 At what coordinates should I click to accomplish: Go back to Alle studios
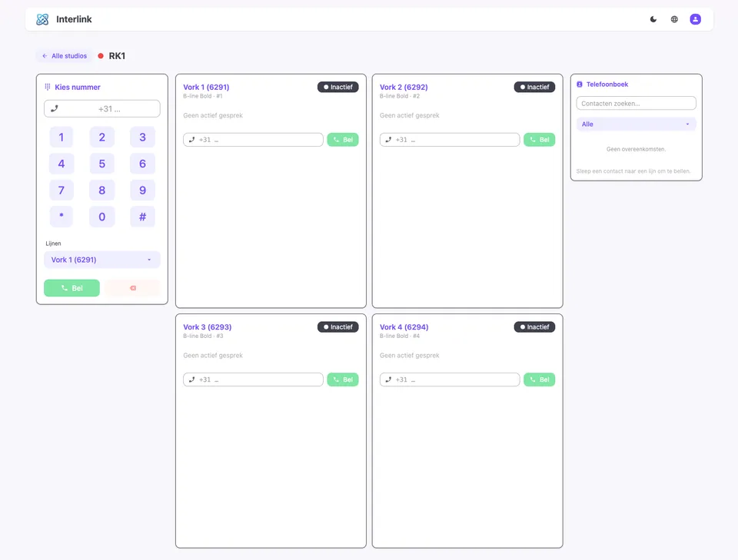[65, 56]
